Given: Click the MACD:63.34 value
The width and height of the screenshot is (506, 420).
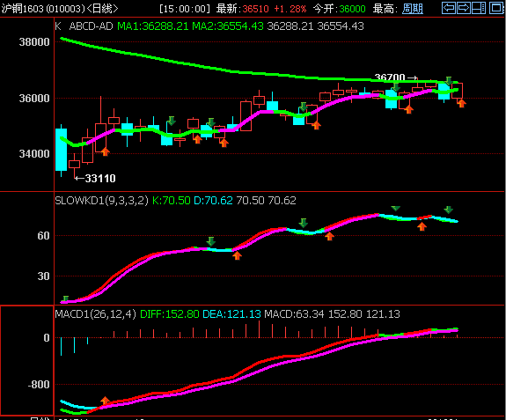Looking at the screenshot, I should [x=294, y=313].
